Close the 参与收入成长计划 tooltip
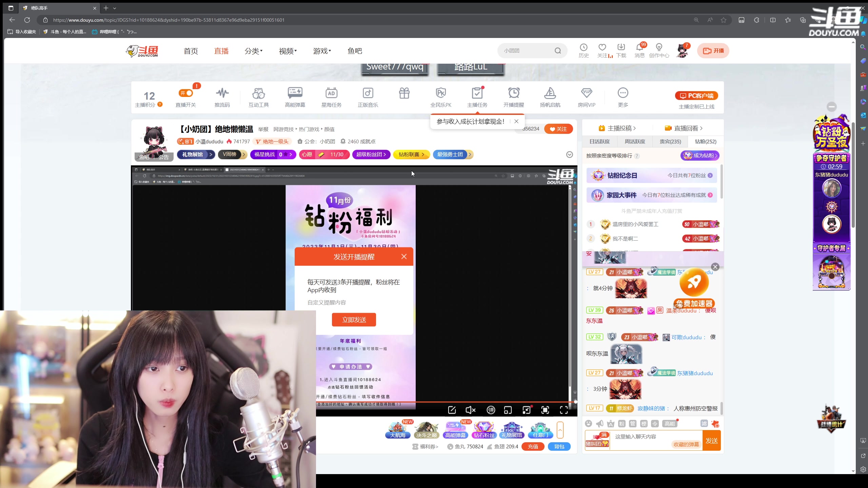The width and height of the screenshot is (868, 488). click(516, 121)
